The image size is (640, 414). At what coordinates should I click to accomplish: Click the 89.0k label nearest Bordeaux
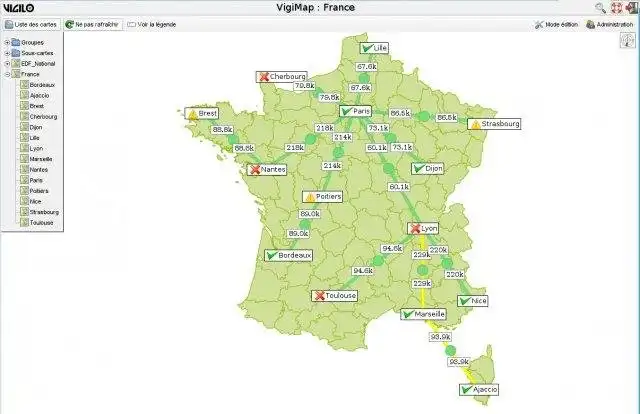tap(298, 234)
